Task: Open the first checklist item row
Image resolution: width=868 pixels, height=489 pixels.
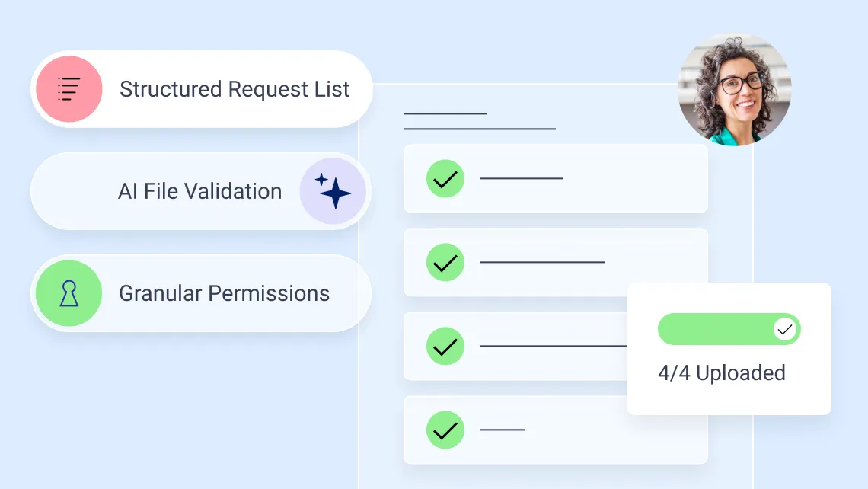Action: point(556,179)
